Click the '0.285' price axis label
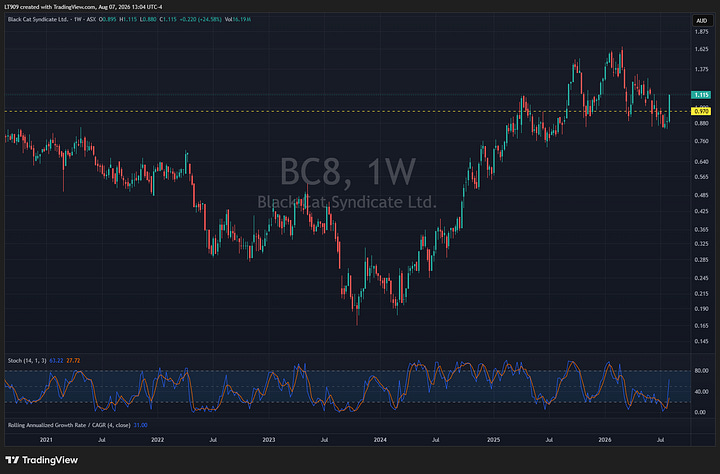Viewport: 720px width, 474px height. (x=701, y=260)
